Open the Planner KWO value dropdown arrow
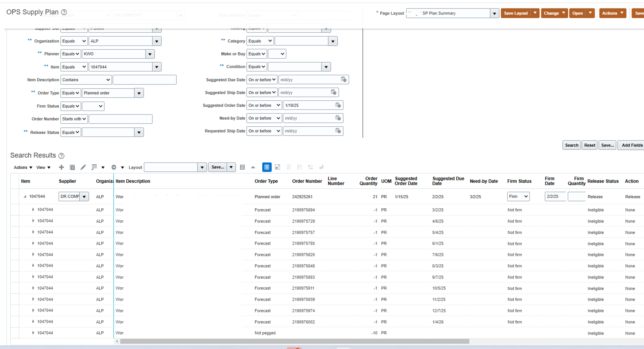Screen dimensions: 644x349 coord(150,54)
